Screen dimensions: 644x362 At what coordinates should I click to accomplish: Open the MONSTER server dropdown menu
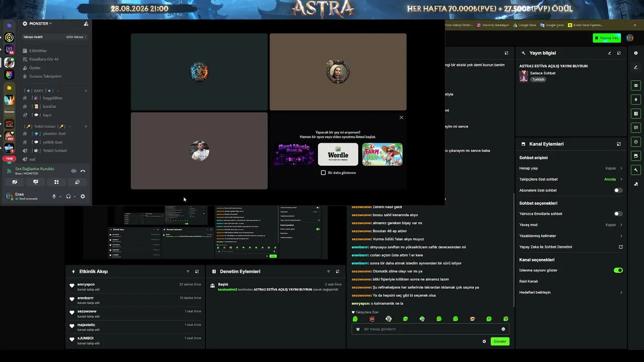[x=41, y=24]
